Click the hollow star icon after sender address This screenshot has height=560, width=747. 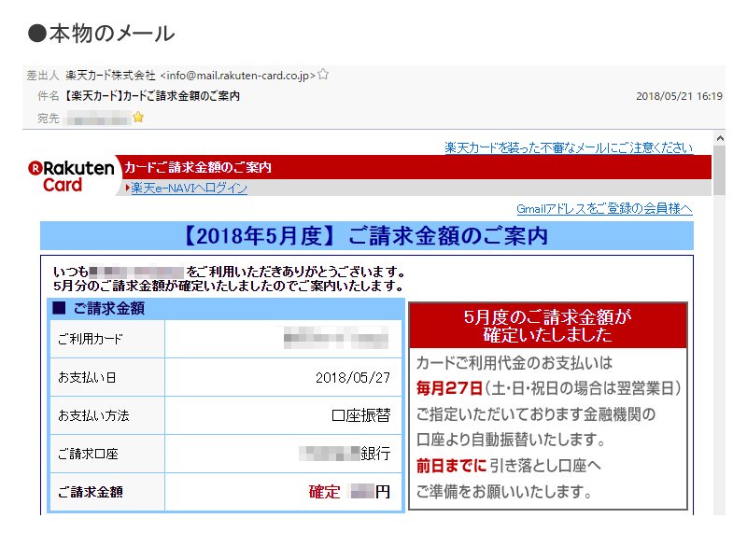click(323, 75)
